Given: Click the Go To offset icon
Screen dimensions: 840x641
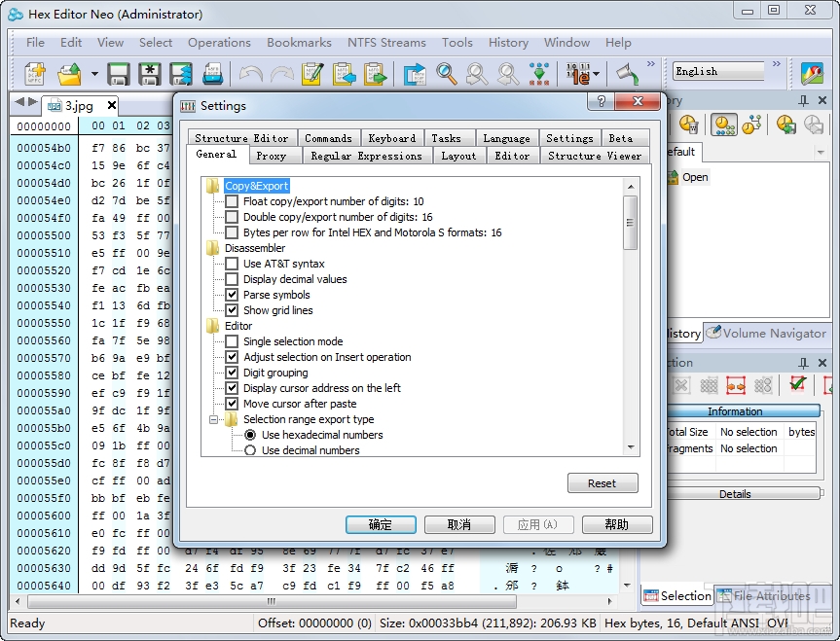Looking at the screenshot, I should [414, 73].
